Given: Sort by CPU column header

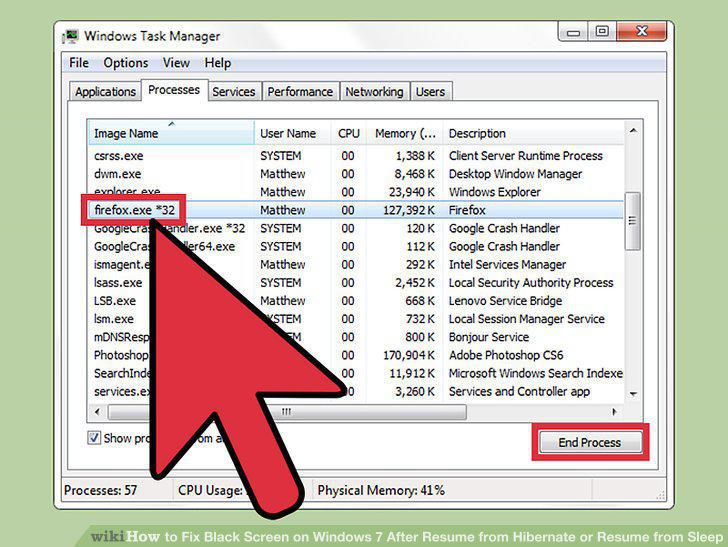Looking at the screenshot, I should coord(349,133).
